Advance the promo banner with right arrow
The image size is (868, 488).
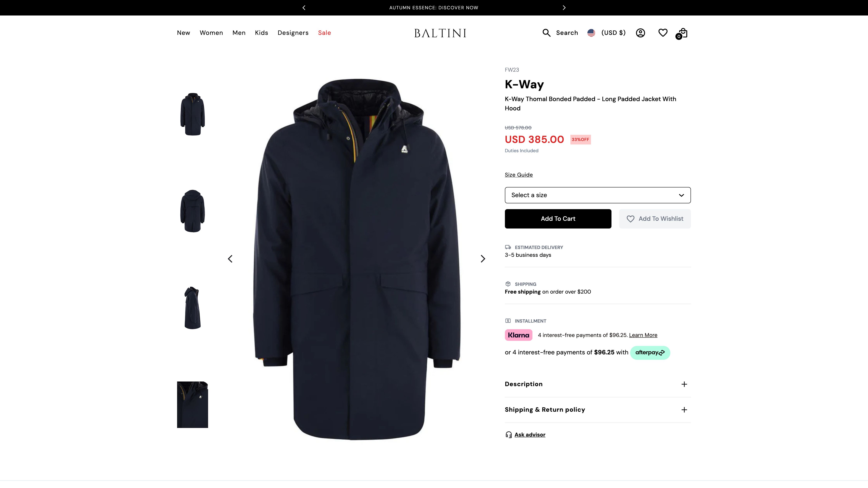pyautogui.click(x=564, y=7)
